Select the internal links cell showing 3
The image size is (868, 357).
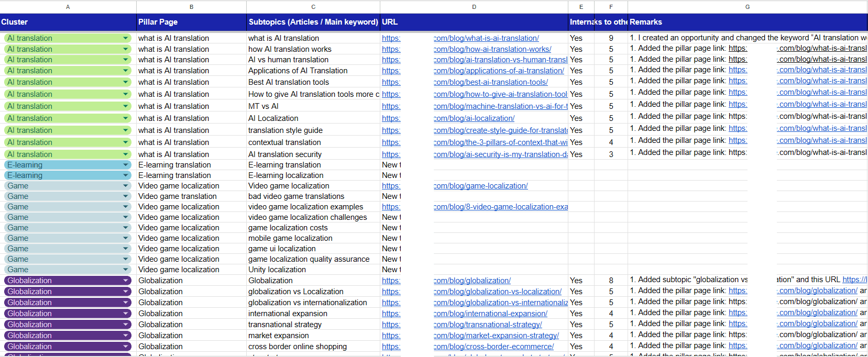[x=611, y=154]
